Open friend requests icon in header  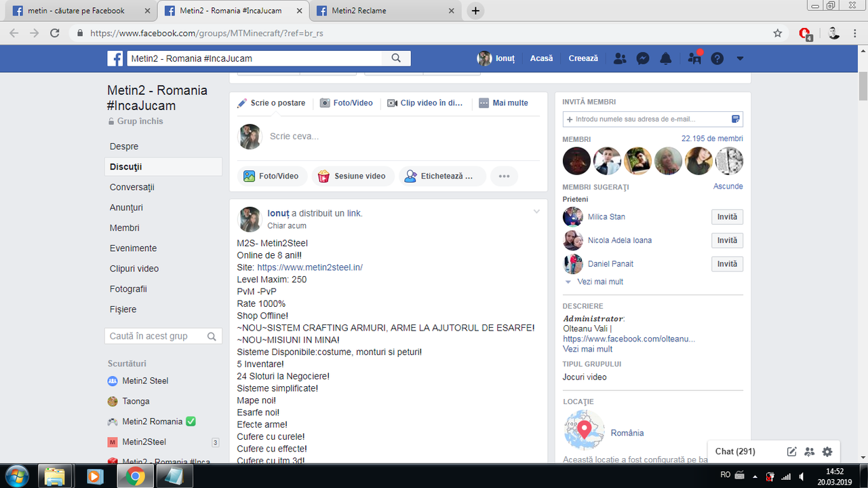pos(620,58)
